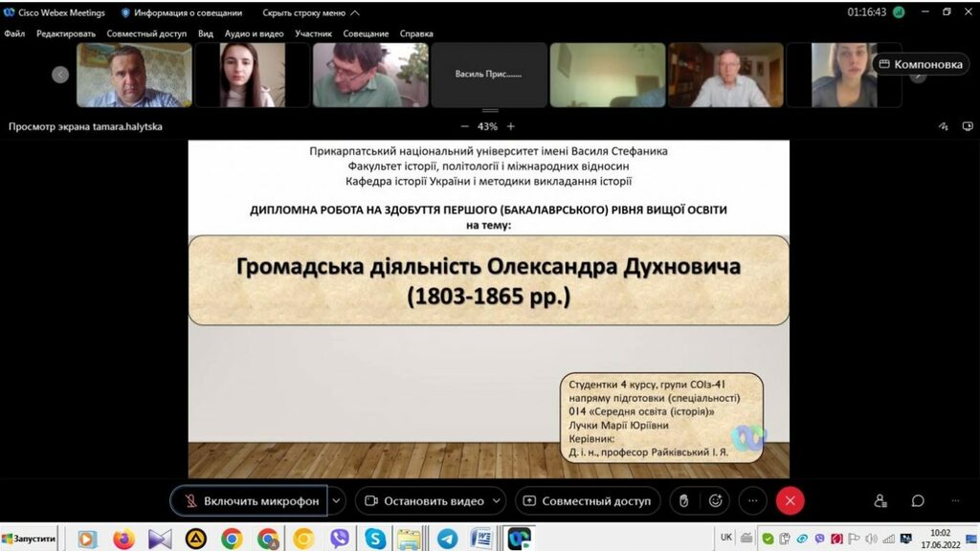The image size is (980, 551).
Task: Open the participants panel icon
Action: (x=880, y=500)
